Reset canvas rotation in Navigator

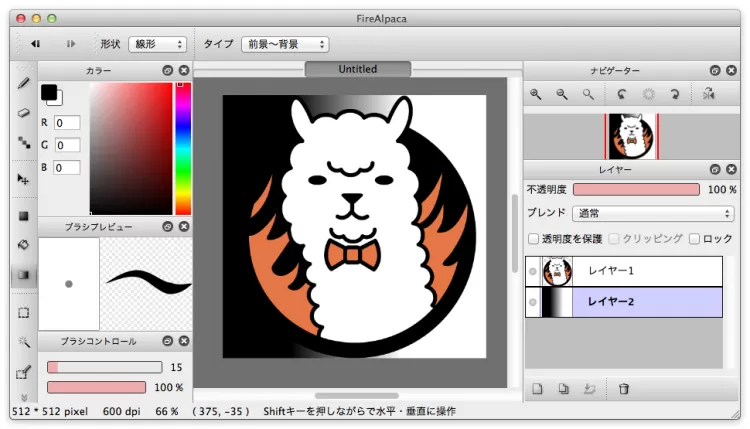coord(648,95)
